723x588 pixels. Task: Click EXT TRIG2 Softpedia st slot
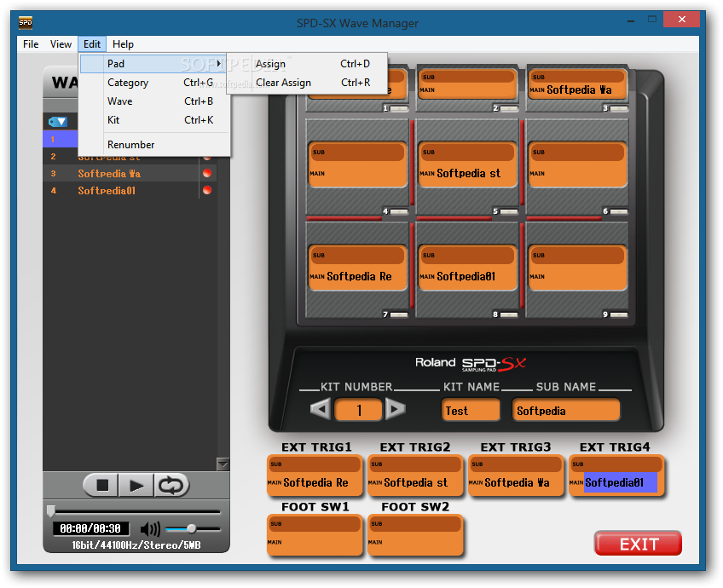point(415,476)
